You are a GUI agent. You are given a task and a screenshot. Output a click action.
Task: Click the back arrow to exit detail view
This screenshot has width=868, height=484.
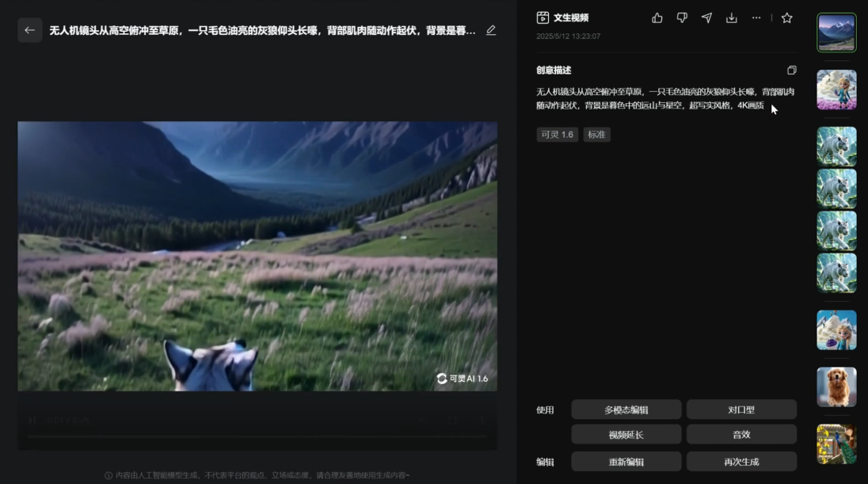29,30
